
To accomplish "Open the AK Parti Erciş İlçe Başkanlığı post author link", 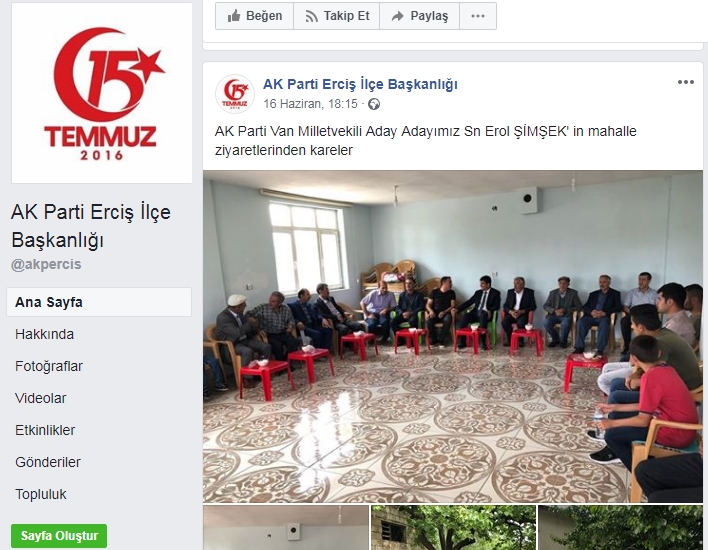I will point(360,84).
